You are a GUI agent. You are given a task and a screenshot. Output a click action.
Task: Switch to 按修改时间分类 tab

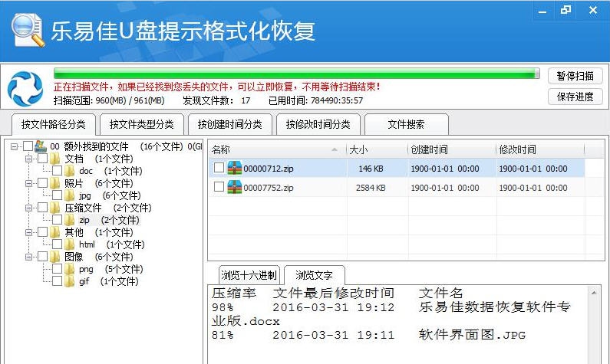318,124
